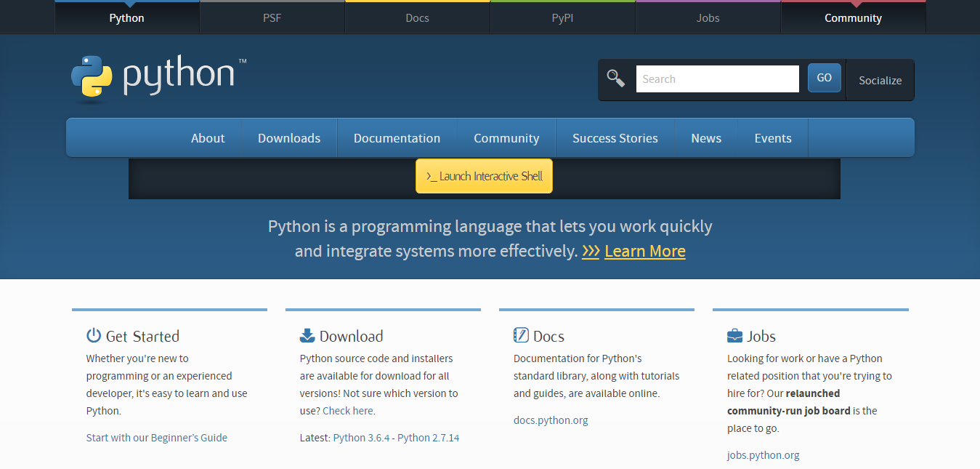Select Success Stories in the navigation bar

coord(615,137)
